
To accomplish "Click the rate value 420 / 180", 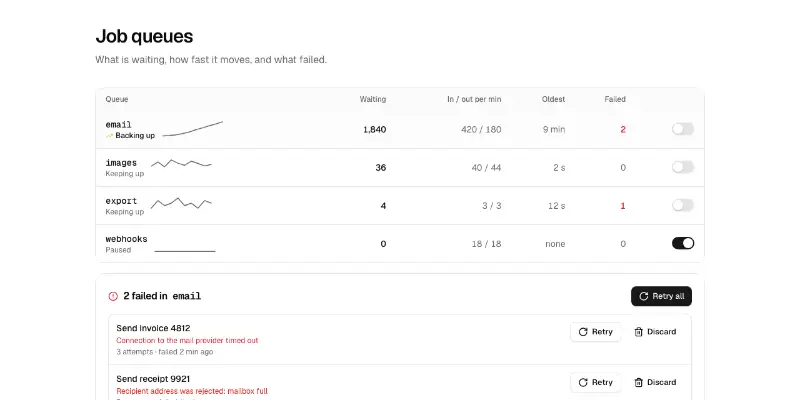I will tap(481, 130).
